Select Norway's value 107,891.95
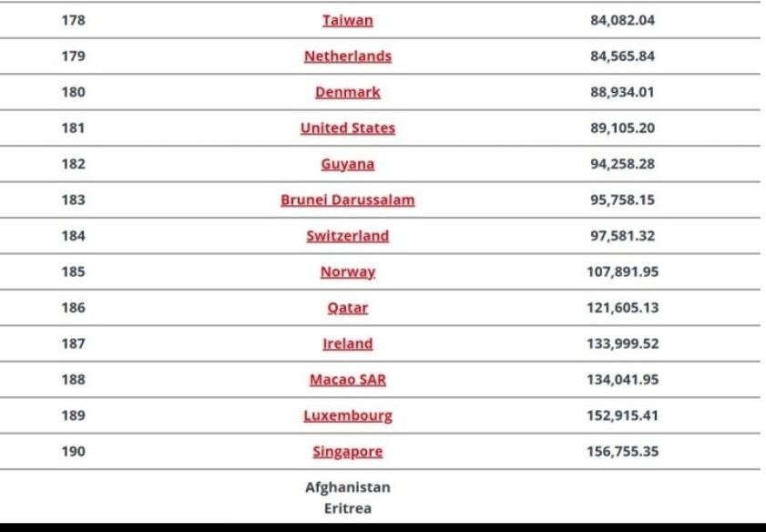 622,271
